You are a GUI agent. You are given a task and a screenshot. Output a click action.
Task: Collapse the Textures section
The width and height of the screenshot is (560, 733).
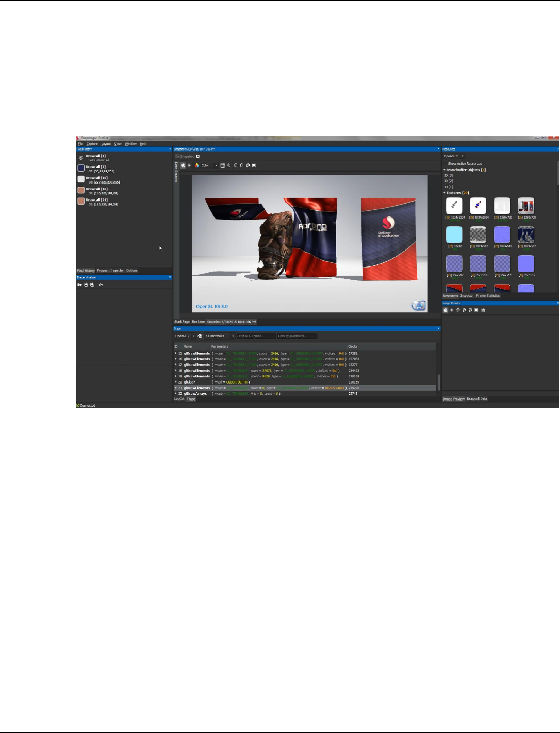point(444,193)
